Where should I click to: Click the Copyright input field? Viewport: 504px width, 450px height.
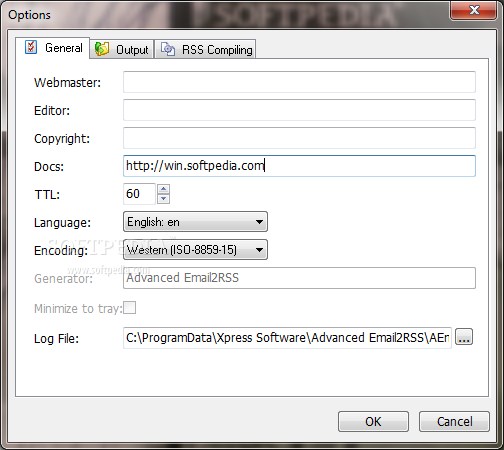tap(299, 138)
